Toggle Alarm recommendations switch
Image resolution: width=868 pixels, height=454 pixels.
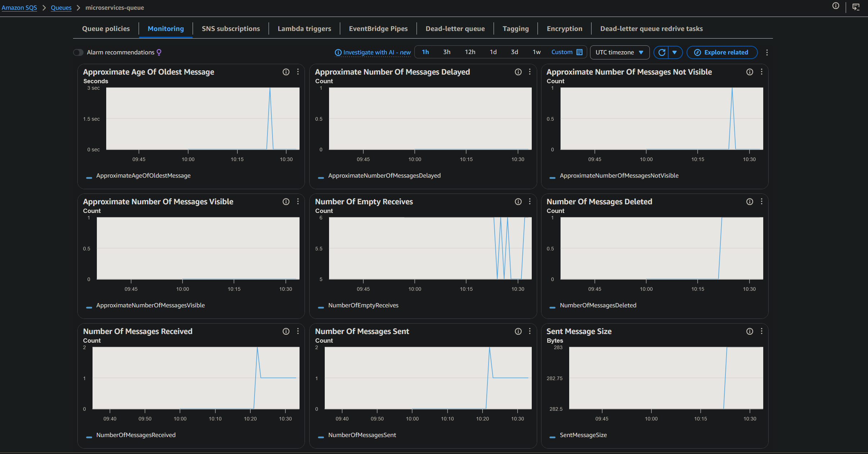(78, 53)
